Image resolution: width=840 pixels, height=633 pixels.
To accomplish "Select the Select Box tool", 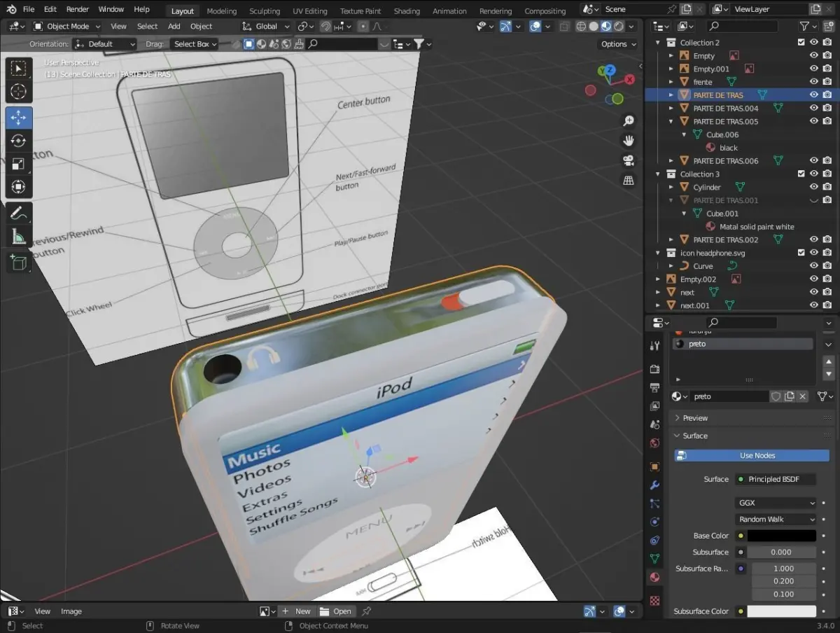I will 19,69.
